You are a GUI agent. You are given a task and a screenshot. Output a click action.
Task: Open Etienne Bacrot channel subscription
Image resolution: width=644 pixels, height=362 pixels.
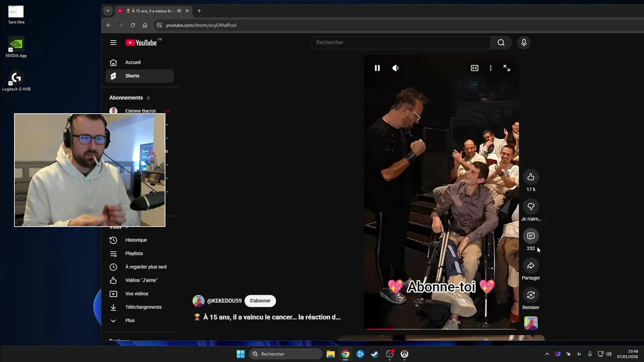pyautogui.click(x=139, y=111)
